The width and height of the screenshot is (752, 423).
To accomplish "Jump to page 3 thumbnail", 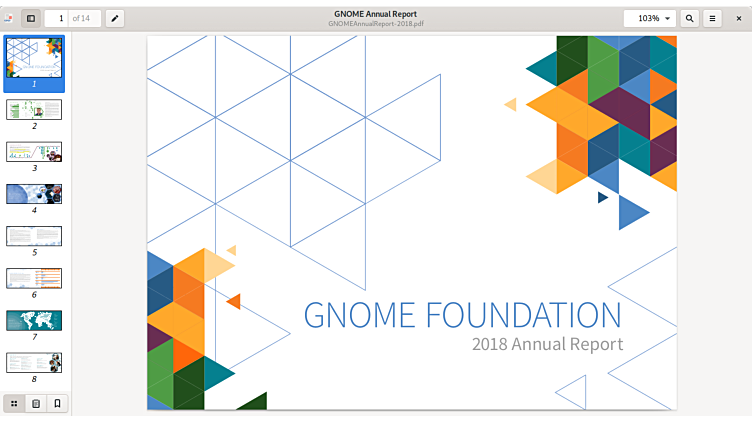I will 34,151.
